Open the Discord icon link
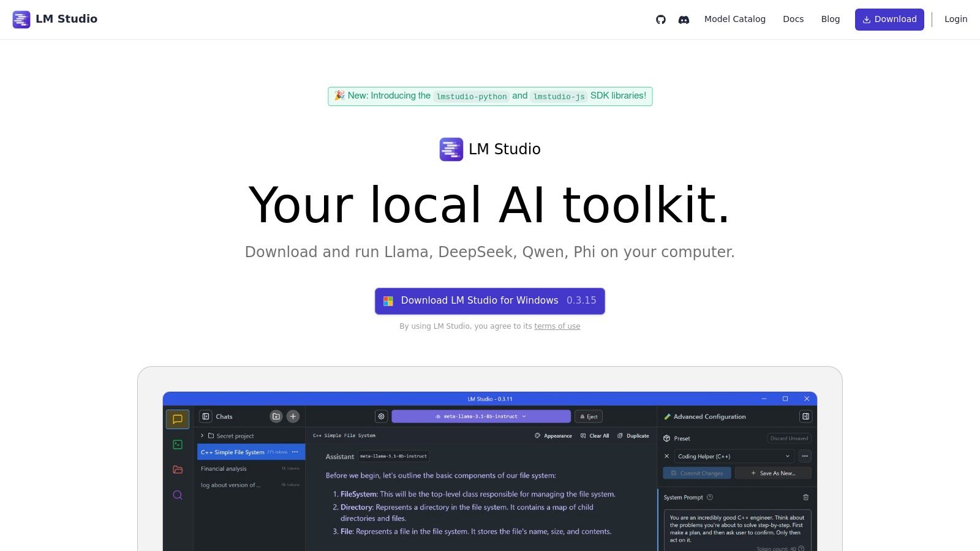 tap(684, 20)
